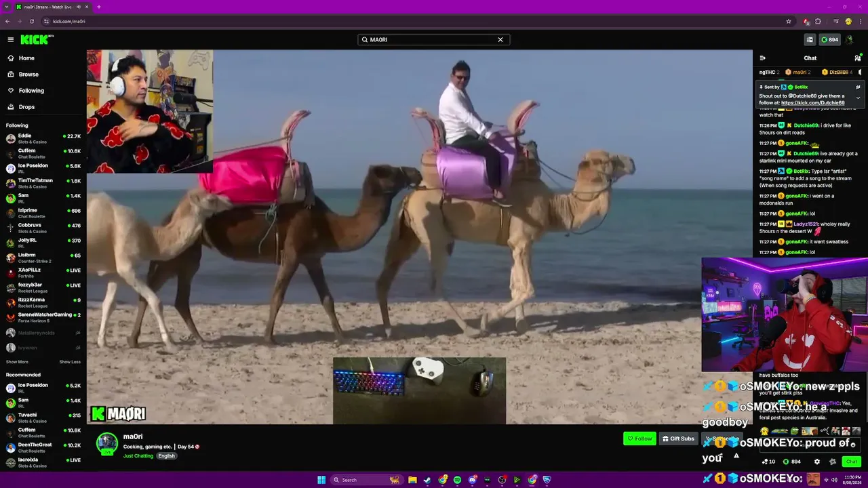This screenshot has height=488, width=868.
Task: Send message with Chat button
Action: point(852,462)
